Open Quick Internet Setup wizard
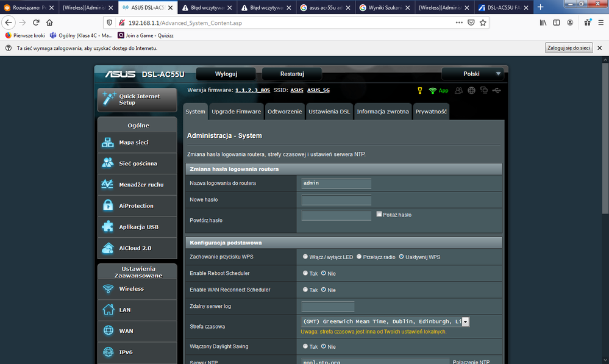Viewport: 609px width, 364px height. coord(137,99)
